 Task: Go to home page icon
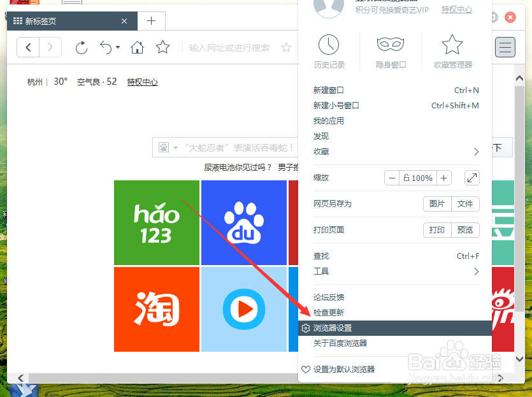tap(137, 47)
